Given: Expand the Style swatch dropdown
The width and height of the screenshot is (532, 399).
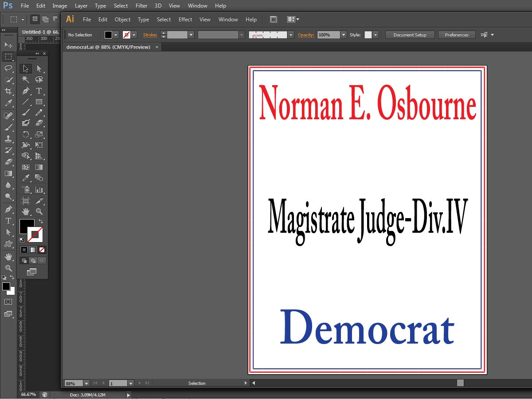Looking at the screenshot, I should (x=376, y=35).
